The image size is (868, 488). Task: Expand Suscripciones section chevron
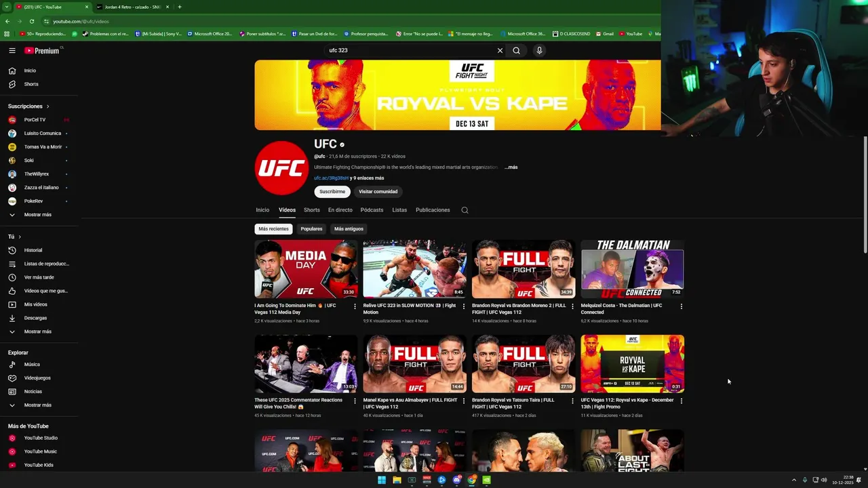[x=47, y=106]
